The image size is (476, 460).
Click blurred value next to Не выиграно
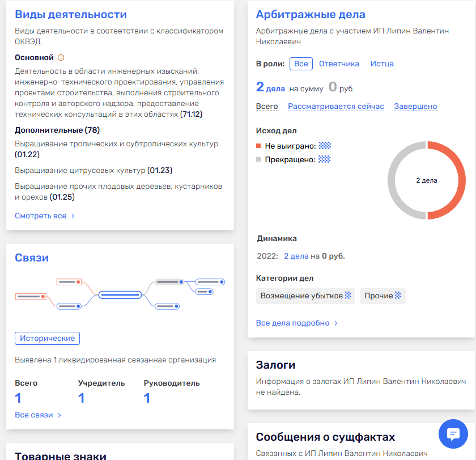pos(325,146)
